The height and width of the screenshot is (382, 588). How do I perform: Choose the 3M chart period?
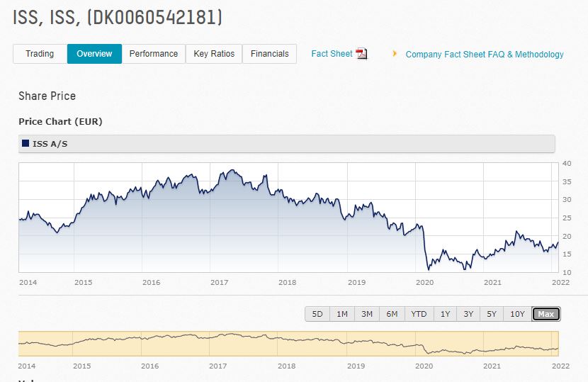click(367, 314)
